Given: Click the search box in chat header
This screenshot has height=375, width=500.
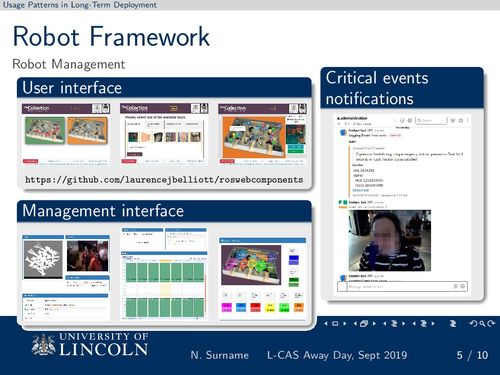Looking at the screenshot, I should tap(431, 120).
